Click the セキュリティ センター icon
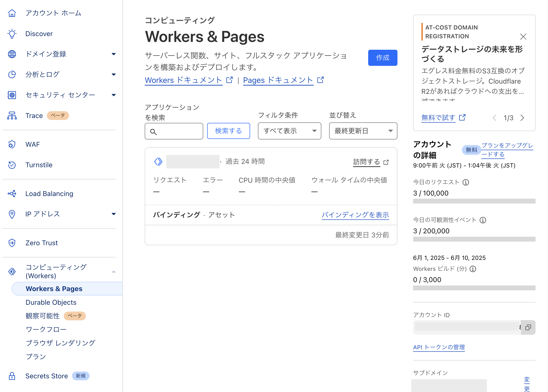This screenshot has height=392, width=548. (12, 95)
